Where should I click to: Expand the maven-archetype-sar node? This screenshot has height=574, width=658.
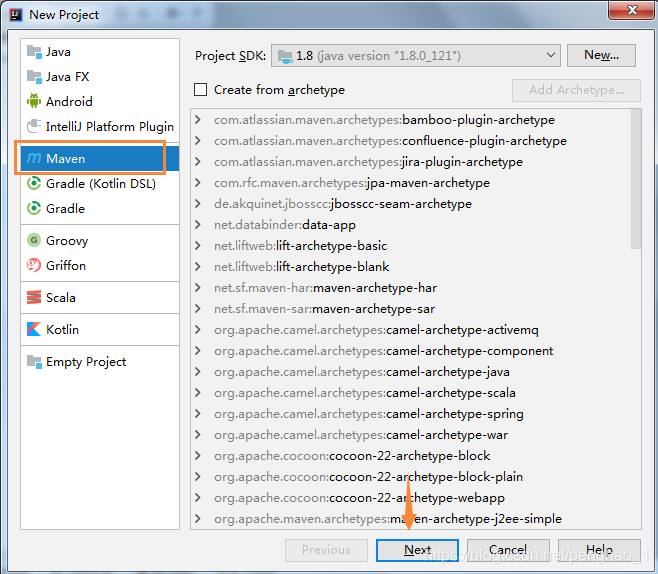coord(198,308)
